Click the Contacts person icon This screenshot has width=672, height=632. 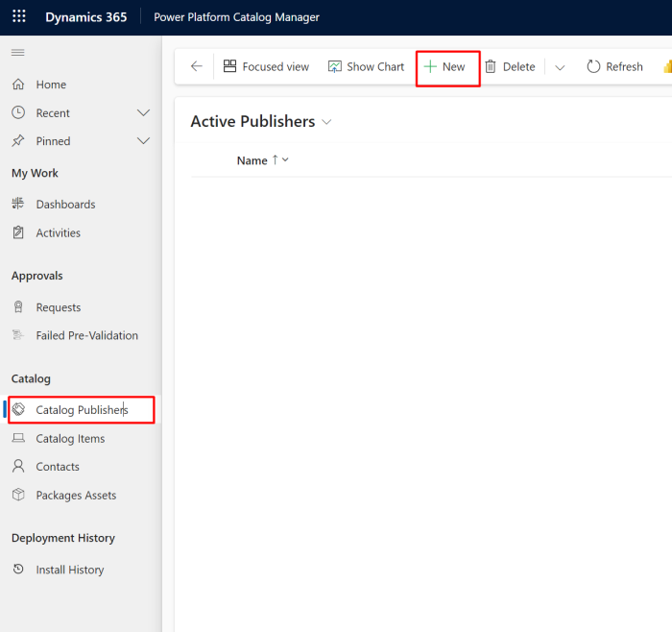pos(18,466)
